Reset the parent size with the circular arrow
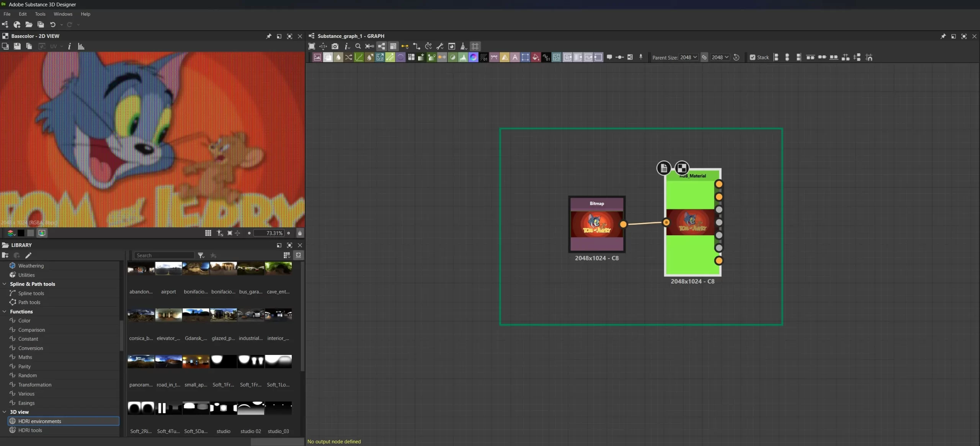This screenshot has height=446, width=980. pos(736,57)
